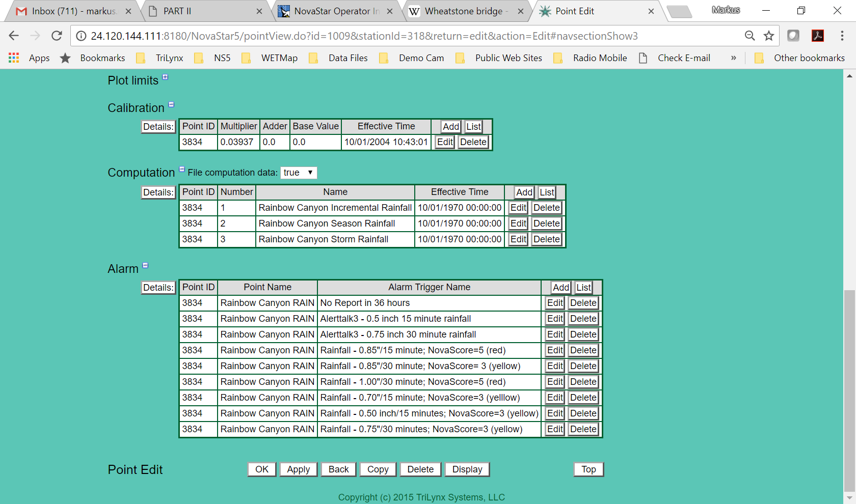
Task: Show more bookmarks with chevron
Action: coord(733,58)
